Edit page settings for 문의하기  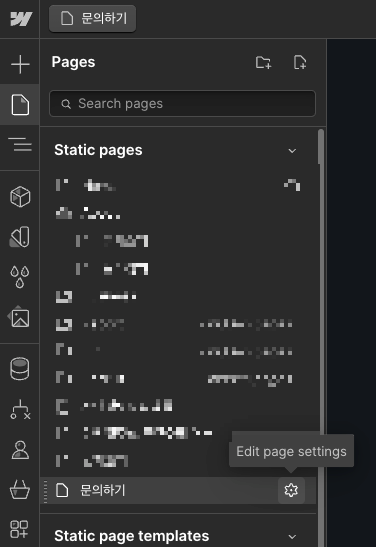coord(291,490)
